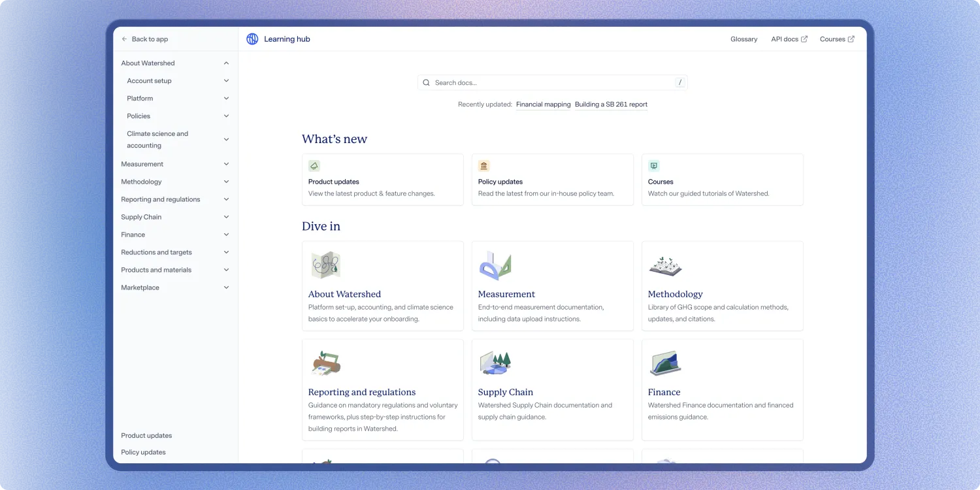Viewport: 980px width, 490px height.
Task: Click the forest illustration on Supply Chain card
Action: point(495,363)
